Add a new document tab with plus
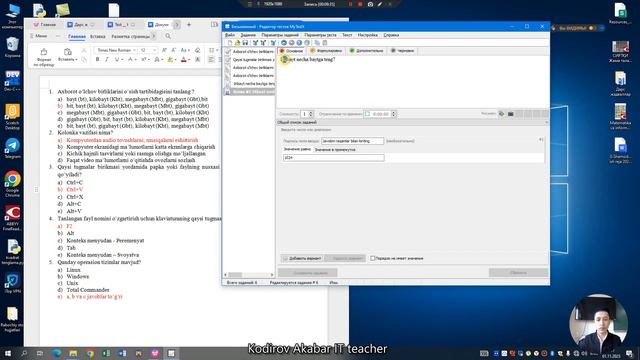 (x=189, y=25)
